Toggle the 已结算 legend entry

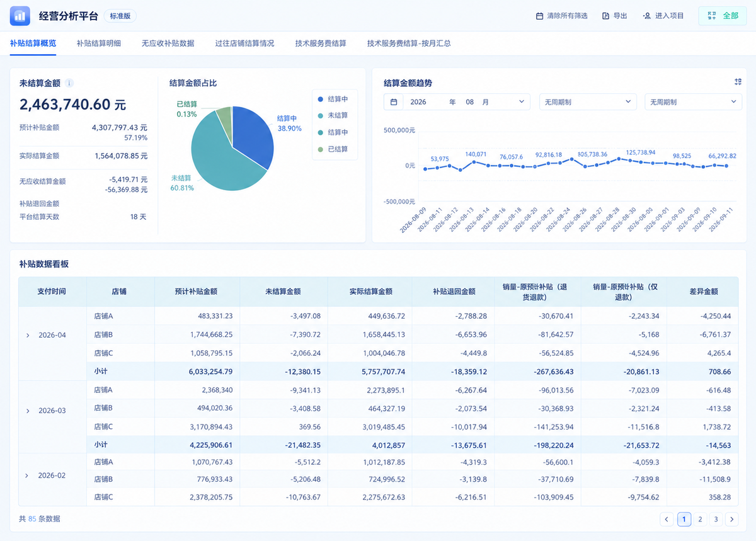point(333,149)
